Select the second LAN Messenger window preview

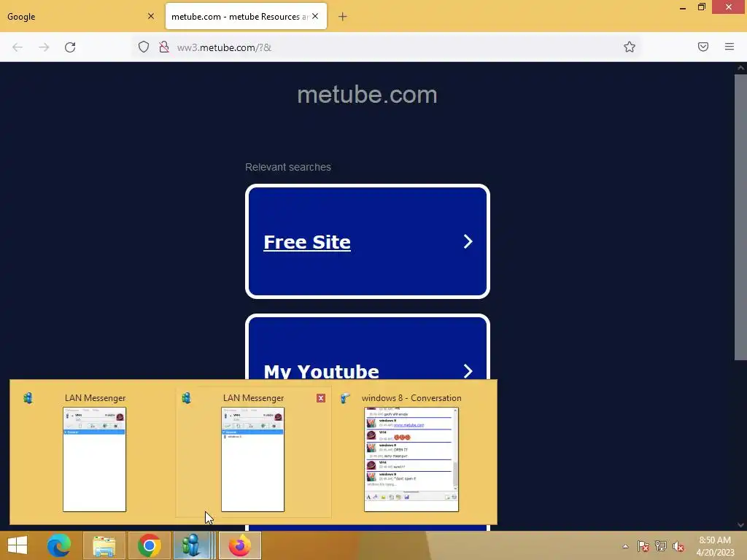[253, 451]
